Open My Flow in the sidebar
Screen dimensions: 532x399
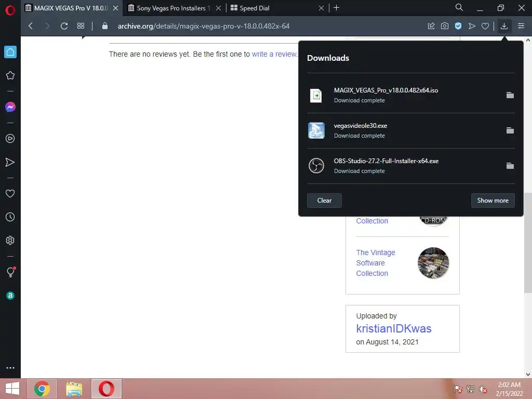click(10, 162)
